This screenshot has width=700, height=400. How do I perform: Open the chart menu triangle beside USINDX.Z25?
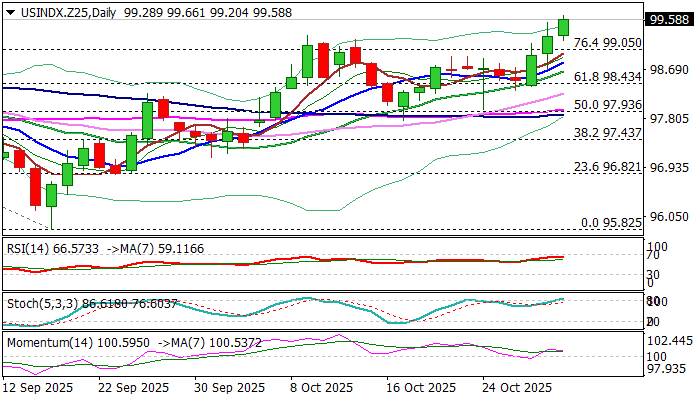pyautogui.click(x=11, y=13)
